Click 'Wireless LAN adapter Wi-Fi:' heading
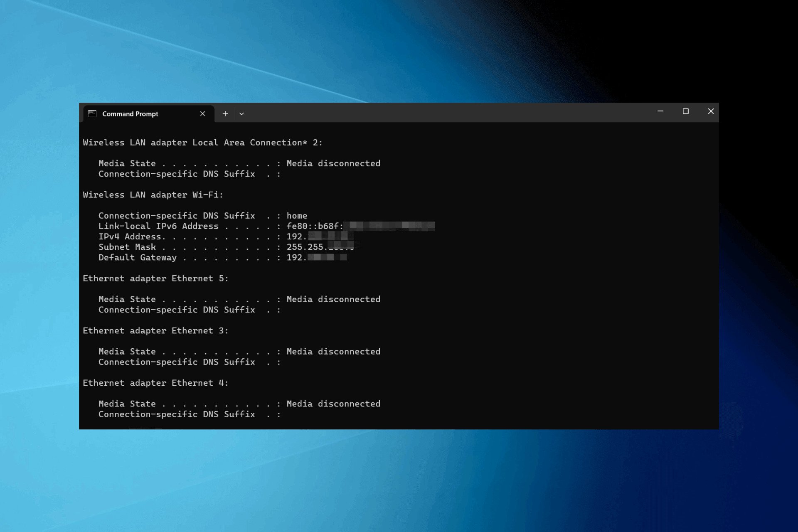 pos(153,195)
